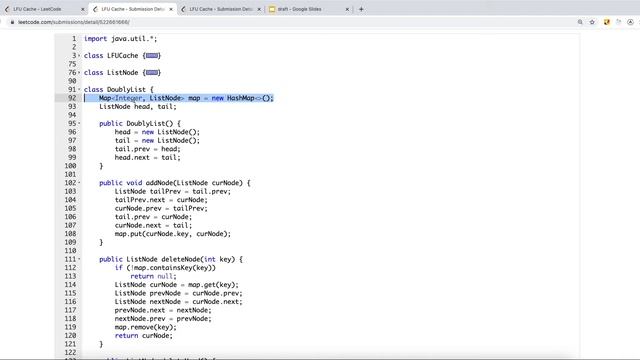Click the zoom magnifier icon in address bar
Screen dimensions: 640x360
pyautogui.click(x=580, y=22)
